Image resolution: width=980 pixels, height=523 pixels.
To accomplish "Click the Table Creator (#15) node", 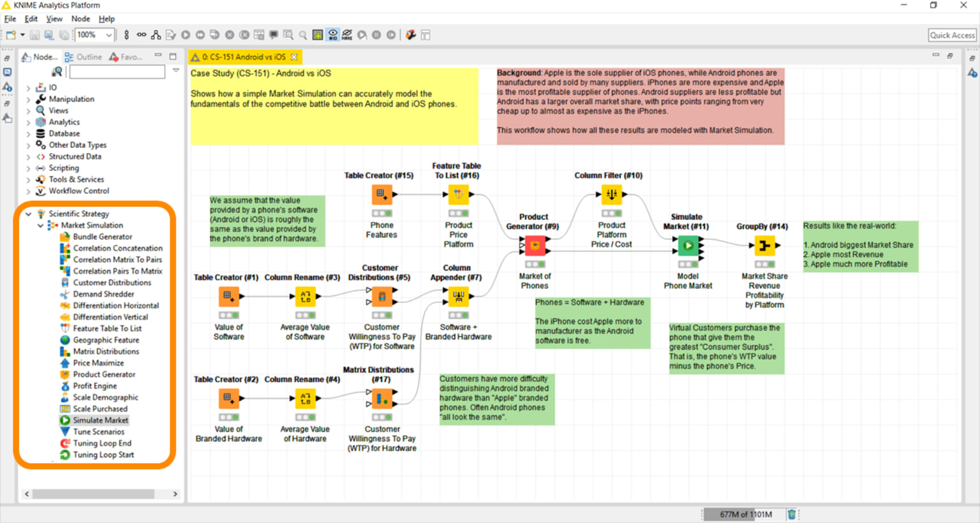I will point(382,194).
